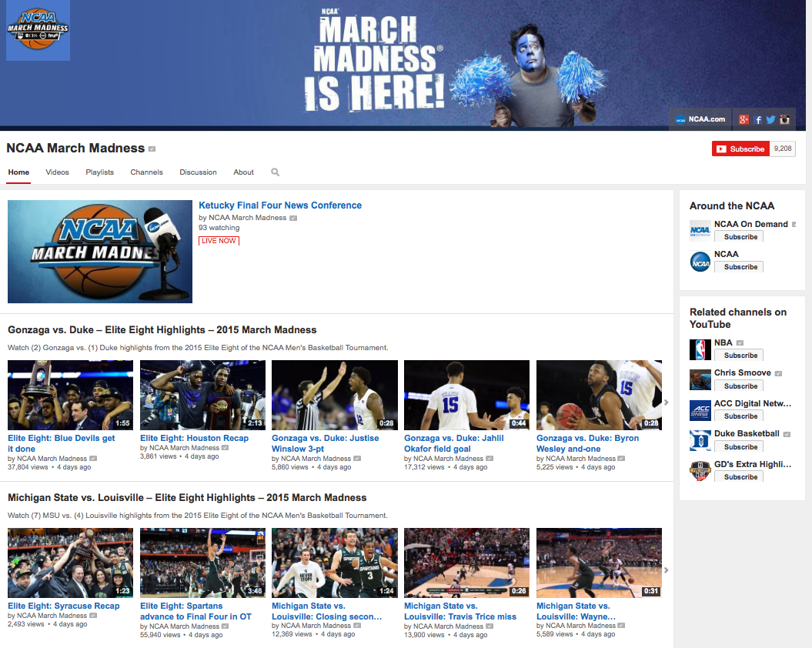Subscribe to NCAA March Madness channel
Viewport: 812px width, 648px height.
pyautogui.click(x=740, y=149)
